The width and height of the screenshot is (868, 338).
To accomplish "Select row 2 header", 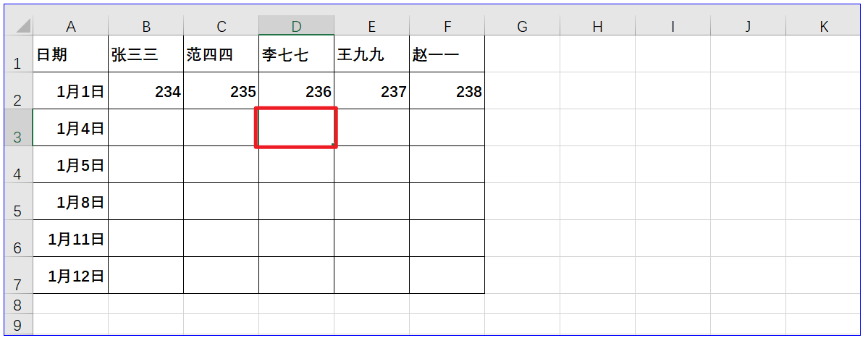I will [x=18, y=90].
